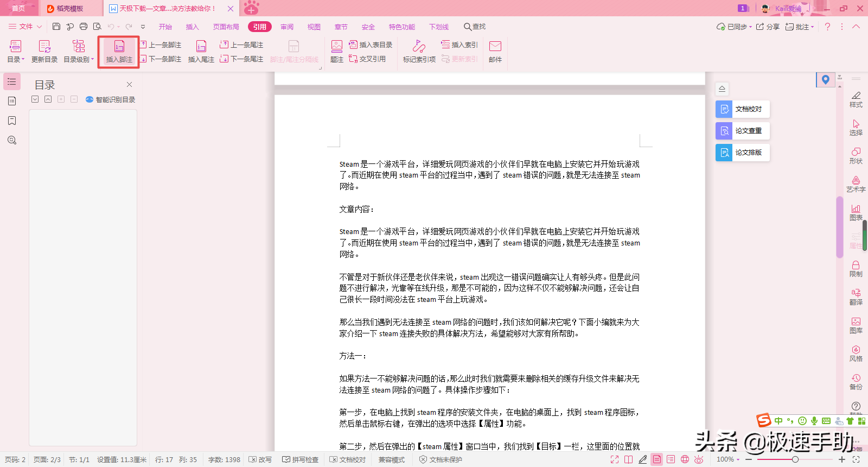Open the Select (选择) side tool
Screen dimensions: 868x467
tap(856, 128)
